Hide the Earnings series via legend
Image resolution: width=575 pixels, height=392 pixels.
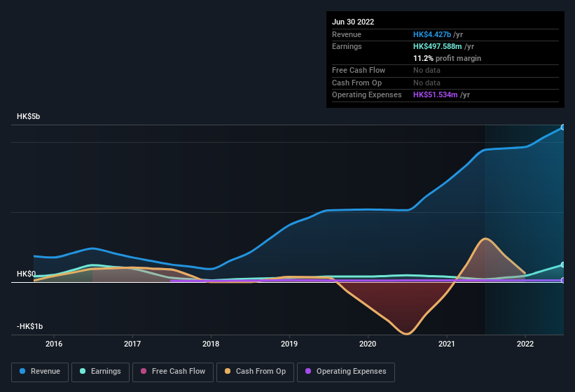(x=100, y=372)
